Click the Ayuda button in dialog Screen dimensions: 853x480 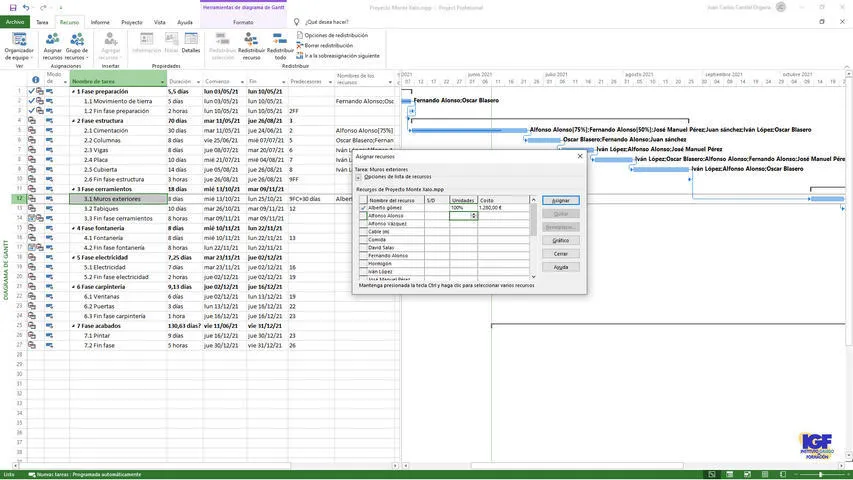[561, 267]
